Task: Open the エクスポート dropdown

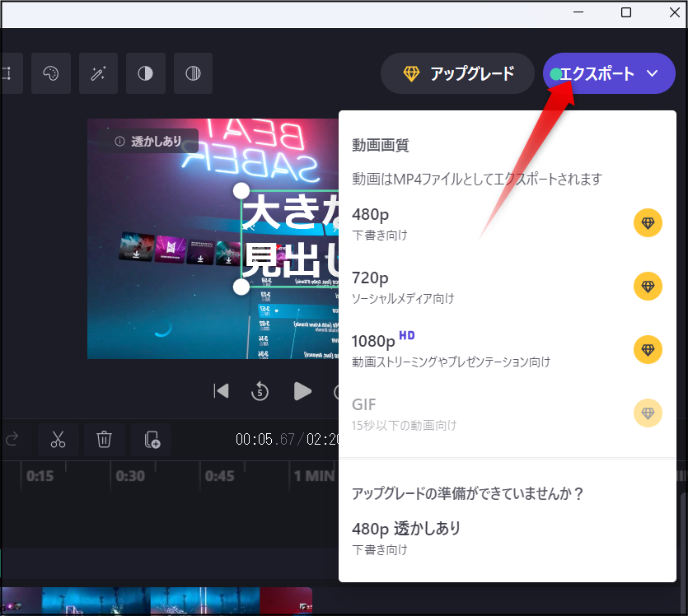Action: [x=609, y=73]
